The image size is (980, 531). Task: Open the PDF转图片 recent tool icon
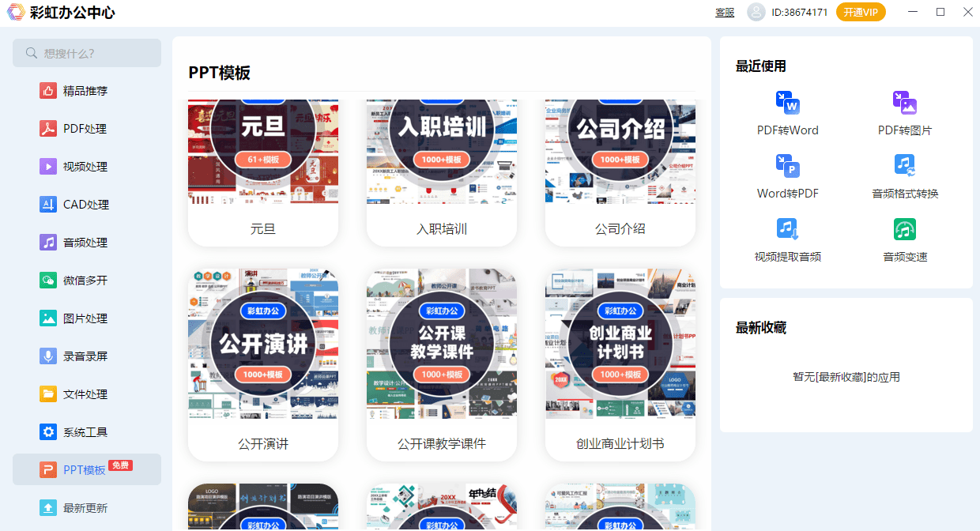tap(905, 103)
